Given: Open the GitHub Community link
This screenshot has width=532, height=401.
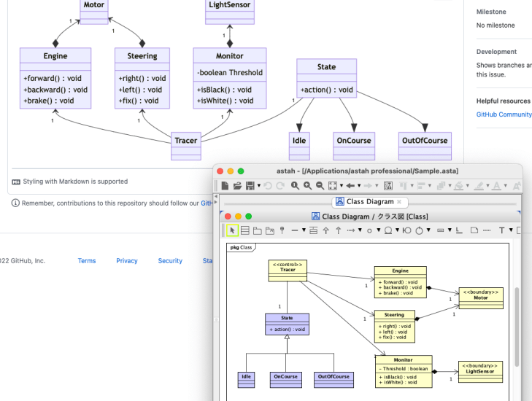Looking at the screenshot, I should (504, 114).
